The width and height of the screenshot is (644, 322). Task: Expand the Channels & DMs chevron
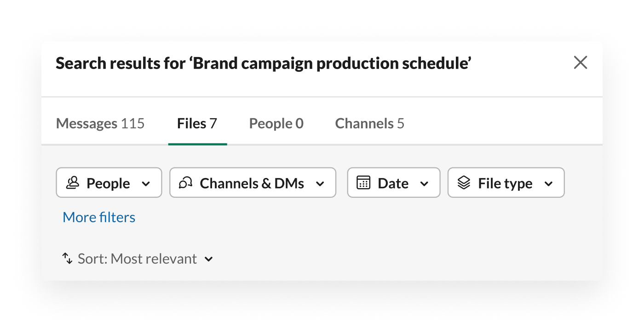click(x=320, y=184)
